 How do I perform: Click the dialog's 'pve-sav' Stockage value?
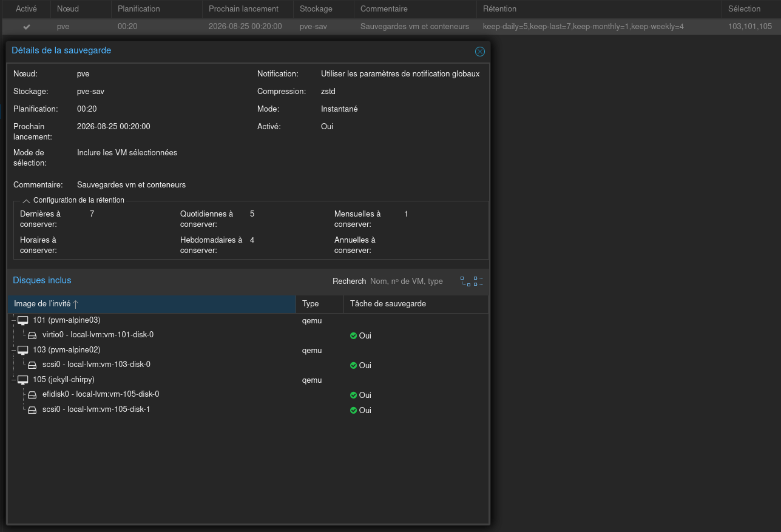pyautogui.click(x=90, y=92)
